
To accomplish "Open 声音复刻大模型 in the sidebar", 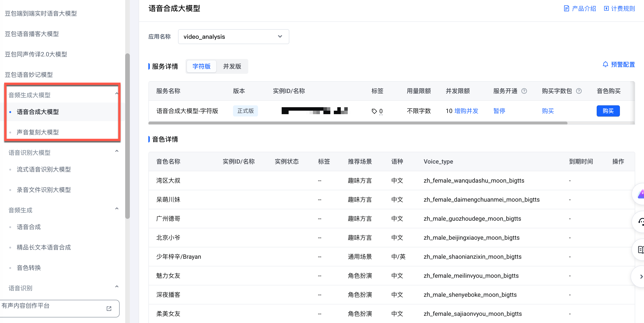I will pos(38,132).
